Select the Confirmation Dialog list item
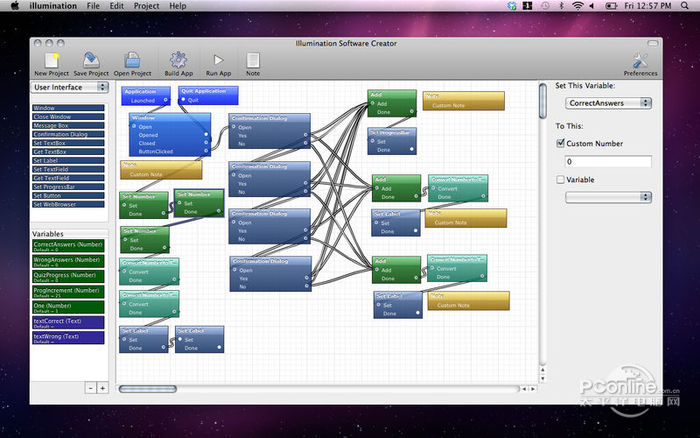Screen dimensions: 700x438 (68, 134)
